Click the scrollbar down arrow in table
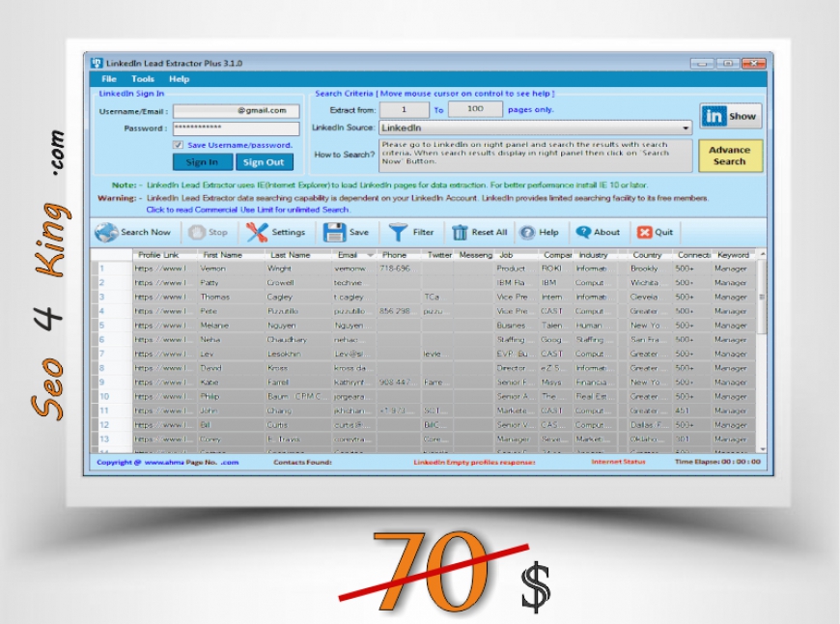 763,449
